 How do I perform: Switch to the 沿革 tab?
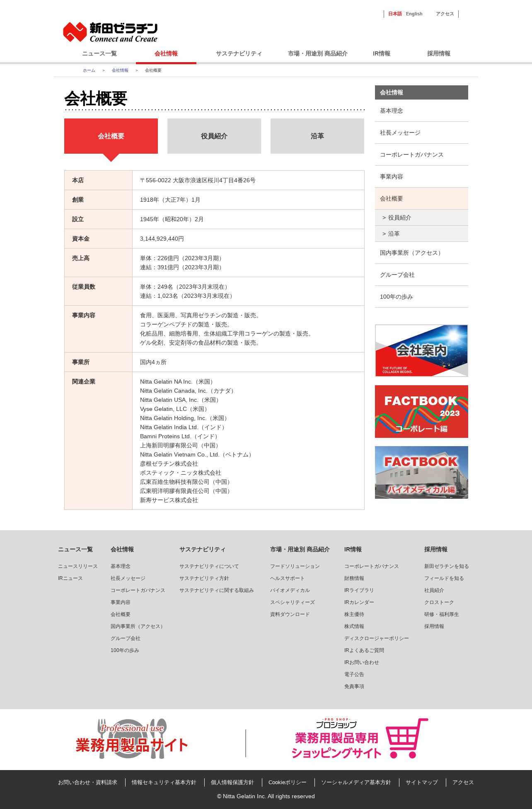click(317, 136)
